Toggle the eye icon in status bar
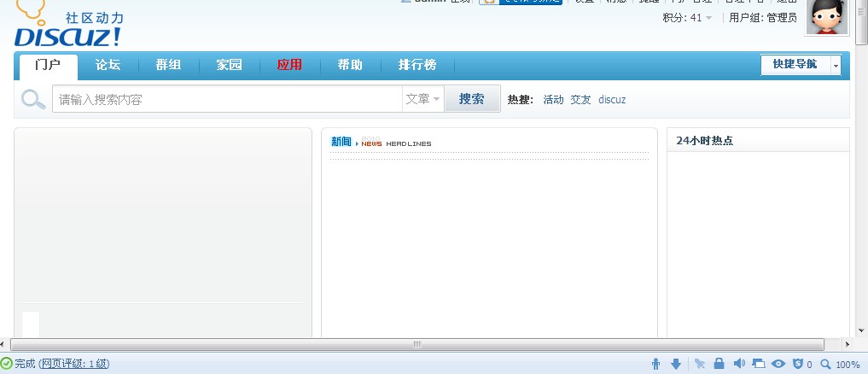 [778, 365]
